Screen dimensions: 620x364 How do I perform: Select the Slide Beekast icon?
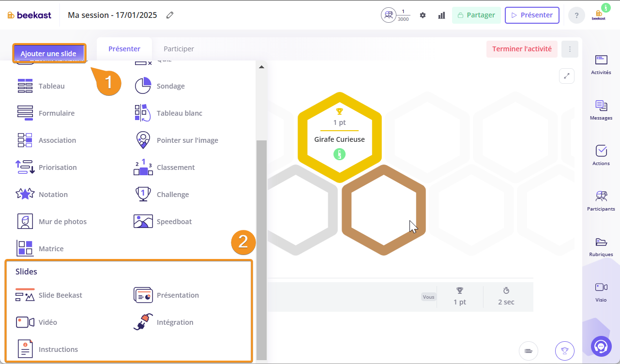25,295
